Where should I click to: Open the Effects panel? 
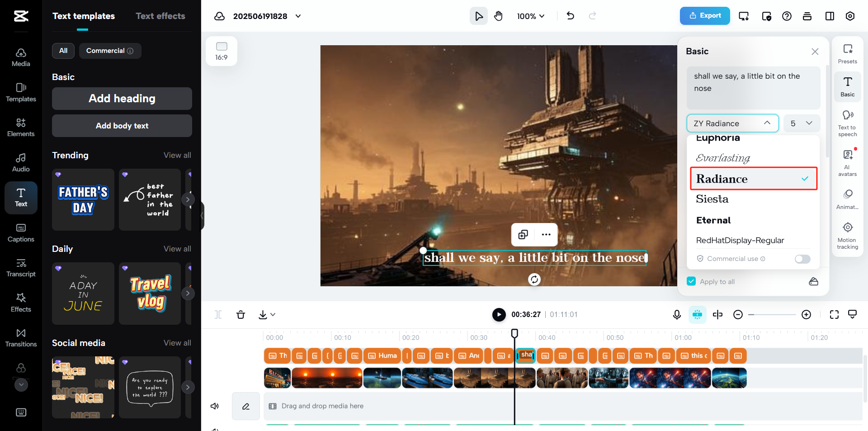point(21,303)
